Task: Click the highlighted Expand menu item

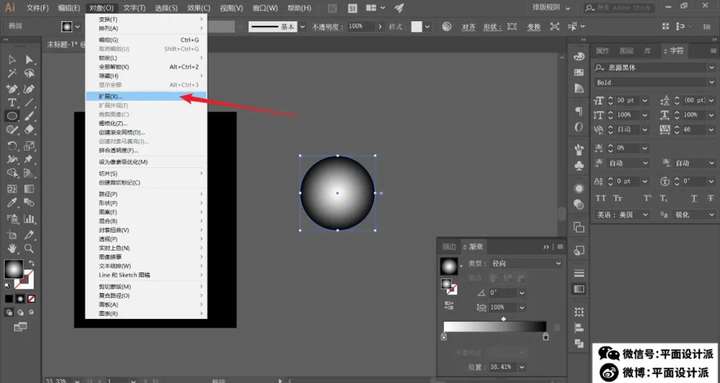Action: point(146,96)
